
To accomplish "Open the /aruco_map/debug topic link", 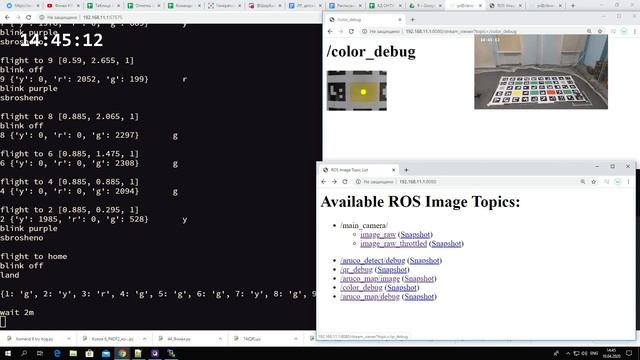I will pos(370,297).
